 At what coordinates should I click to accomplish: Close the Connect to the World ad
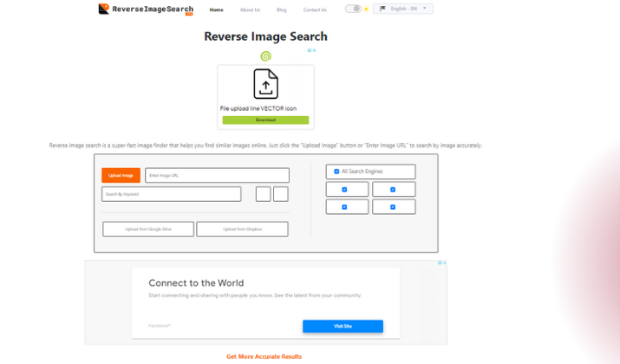pyautogui.click(x=445, y=263)
